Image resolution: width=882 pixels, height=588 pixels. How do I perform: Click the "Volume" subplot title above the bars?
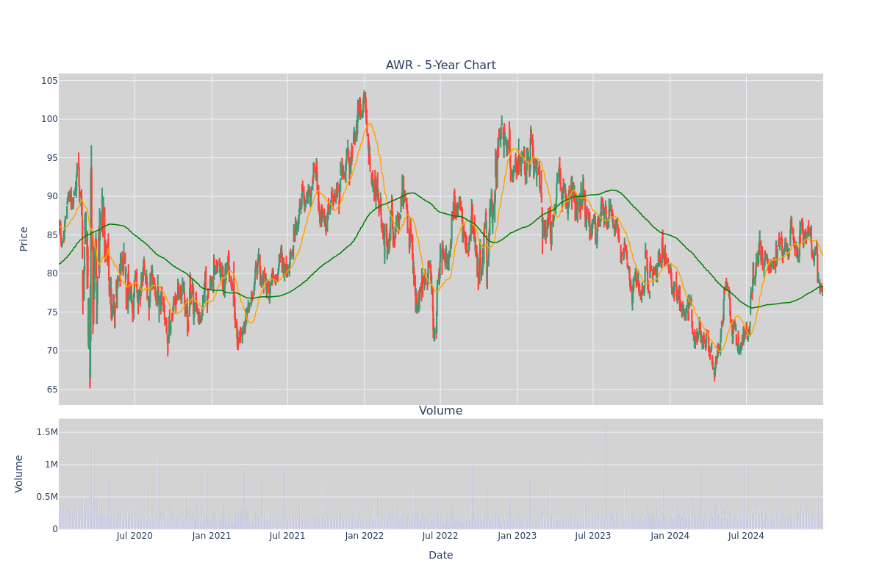coord(441,411)
